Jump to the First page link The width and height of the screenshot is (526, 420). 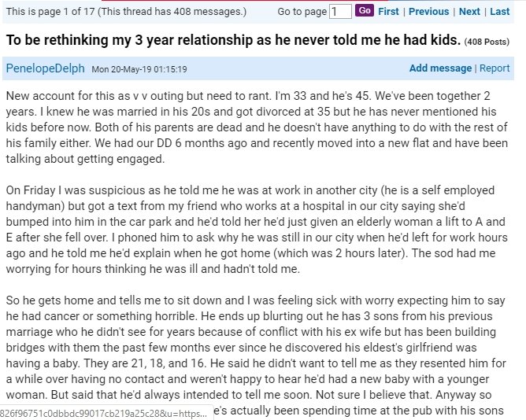point(388,11)
